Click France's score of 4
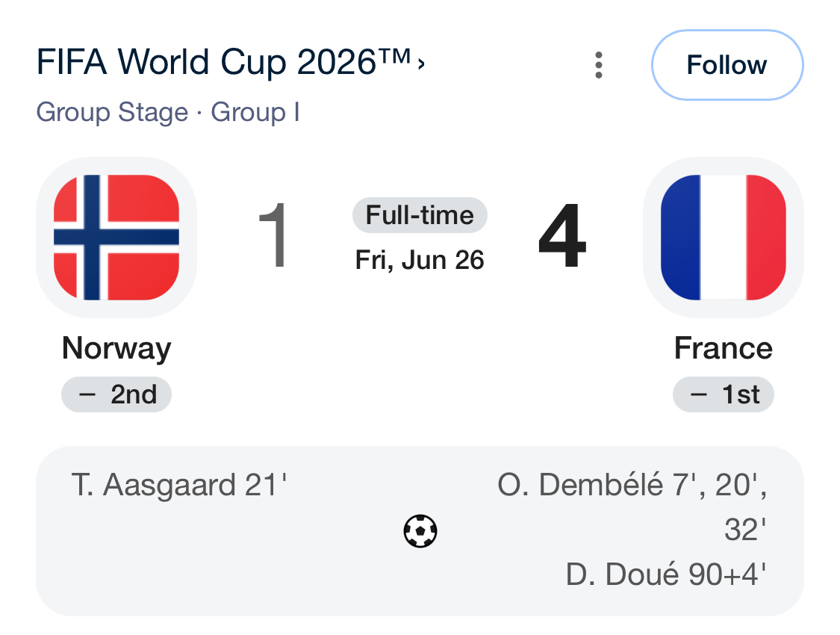This screenshot has height=635, width=840. [x=562, y=235]
